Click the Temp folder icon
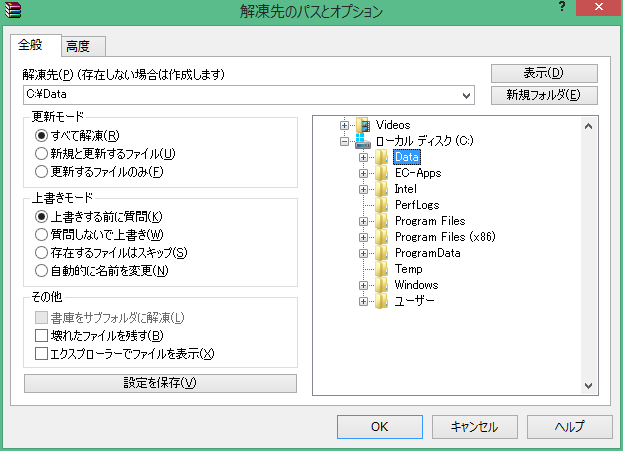 click(x=382, y=269)
